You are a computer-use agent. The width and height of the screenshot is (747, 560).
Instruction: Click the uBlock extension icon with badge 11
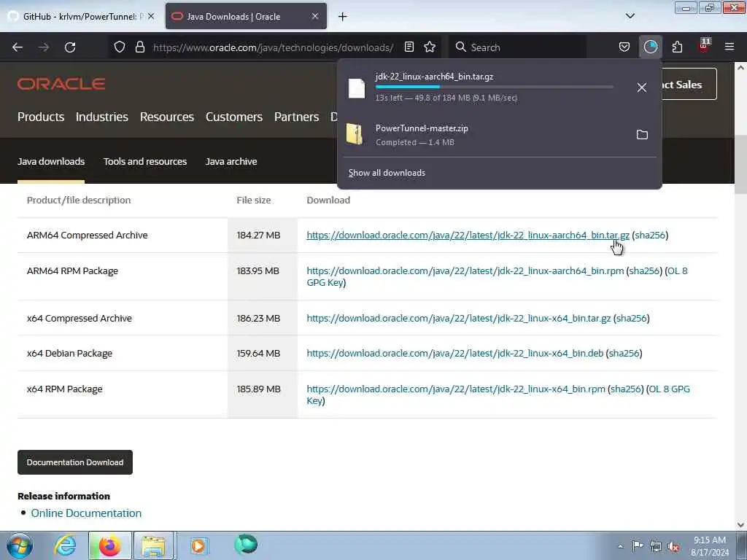704,46
